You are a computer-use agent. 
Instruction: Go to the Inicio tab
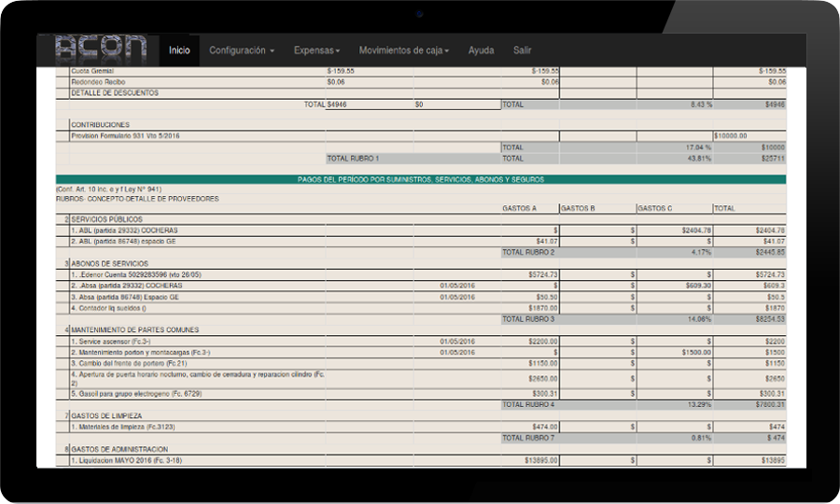pyautogui.click(x=179, y=50)
